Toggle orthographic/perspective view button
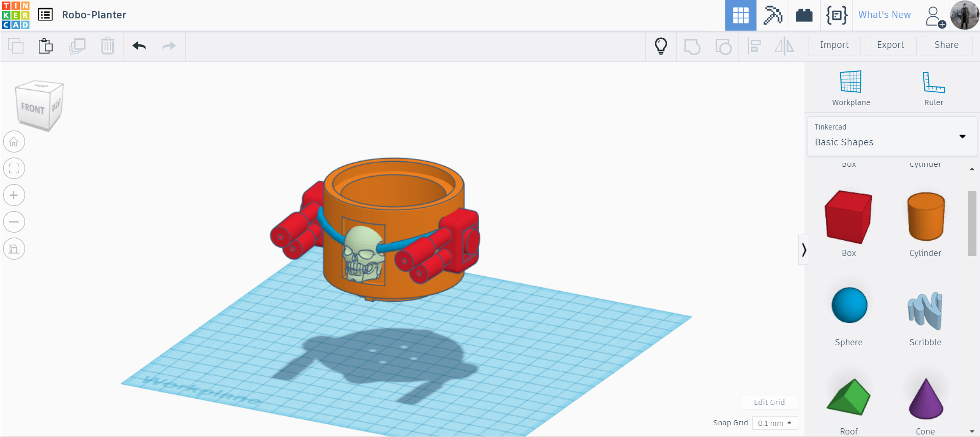The width and height of the screenshot is (980, 437). [14, 249]
